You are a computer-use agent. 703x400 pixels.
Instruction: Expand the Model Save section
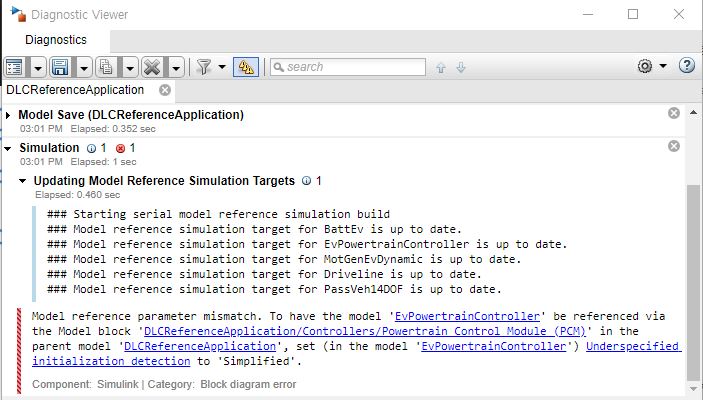(8, 115)
